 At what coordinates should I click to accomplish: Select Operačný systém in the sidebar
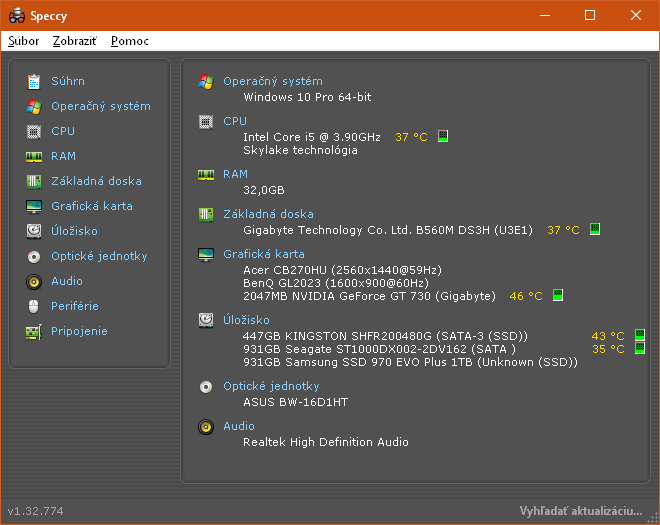click(100, 106)
